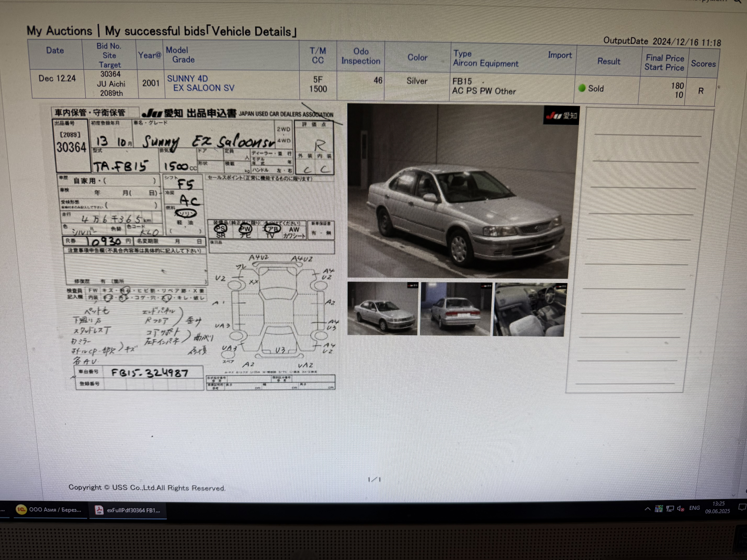This screenshot has width=747, height=560.
Task: Click the "Odo Inspection" column header
Action: click(x=361, y=56)
